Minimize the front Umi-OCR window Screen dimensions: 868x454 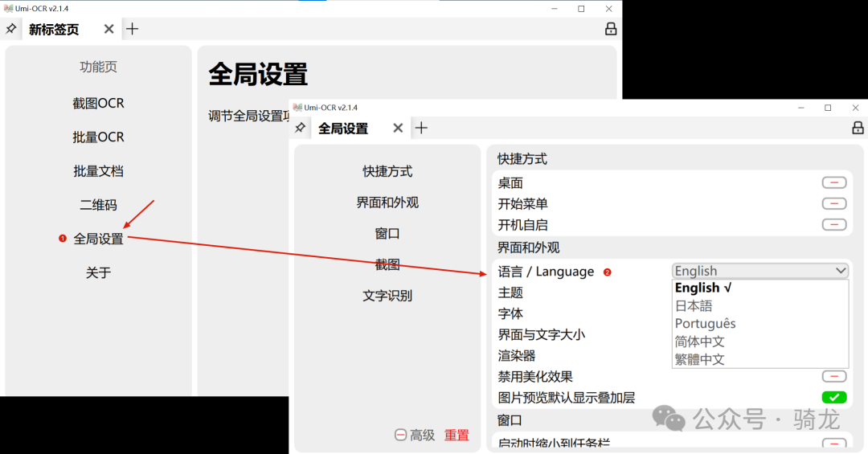click(x=801, y=108)
